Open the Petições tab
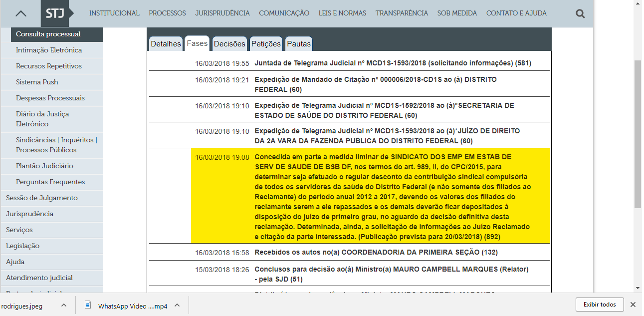The height and width of the screenshot is (316, 644). click(266, 44)
